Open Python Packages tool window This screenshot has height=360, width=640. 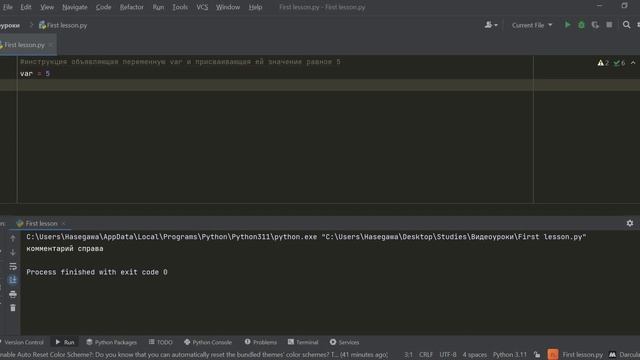click(111, 342)
